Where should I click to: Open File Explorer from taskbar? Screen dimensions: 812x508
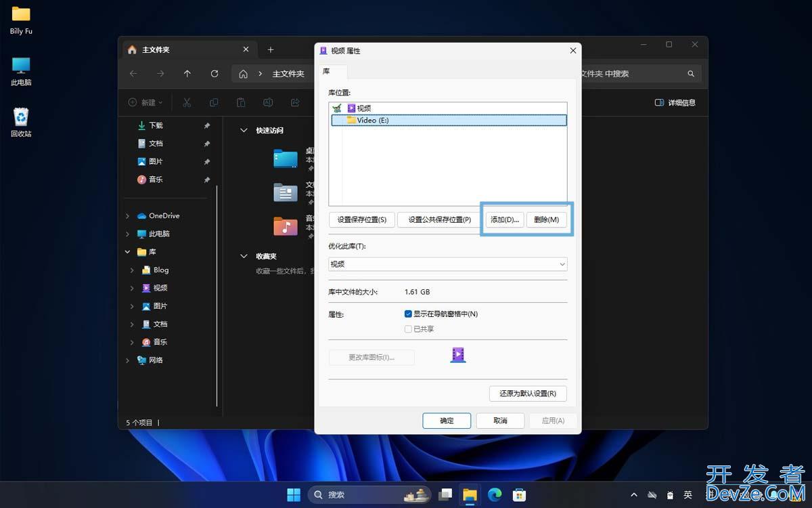click(470, 494)
